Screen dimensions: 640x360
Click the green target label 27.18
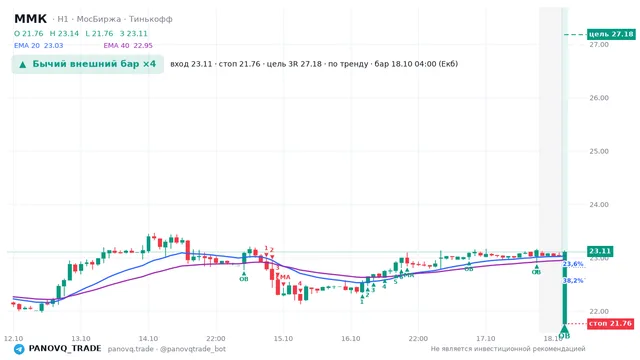click(611, 34)
